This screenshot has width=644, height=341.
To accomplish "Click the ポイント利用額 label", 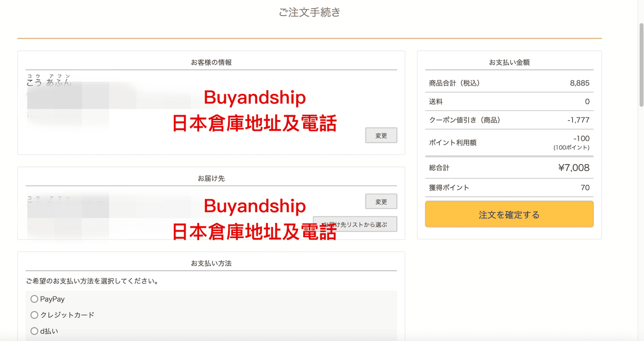I will (x=453, y=142).
